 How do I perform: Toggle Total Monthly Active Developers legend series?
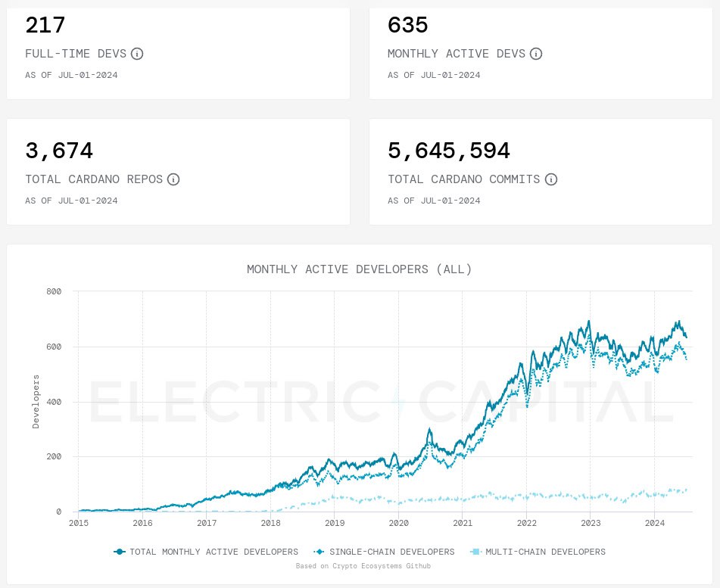pos(214,552)
